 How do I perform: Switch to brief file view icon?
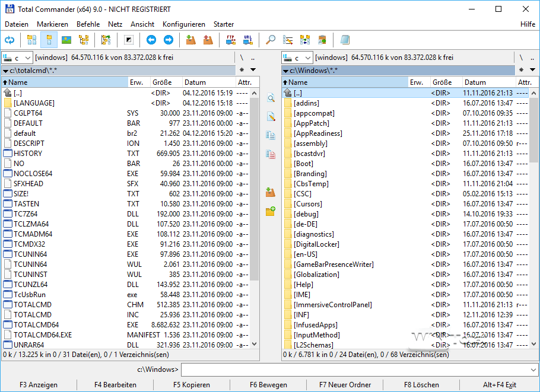(x=31, y=40)
